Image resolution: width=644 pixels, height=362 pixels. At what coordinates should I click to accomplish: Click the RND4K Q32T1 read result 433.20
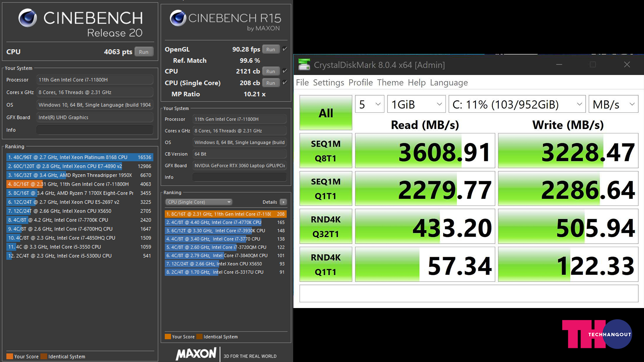(425, 227)
